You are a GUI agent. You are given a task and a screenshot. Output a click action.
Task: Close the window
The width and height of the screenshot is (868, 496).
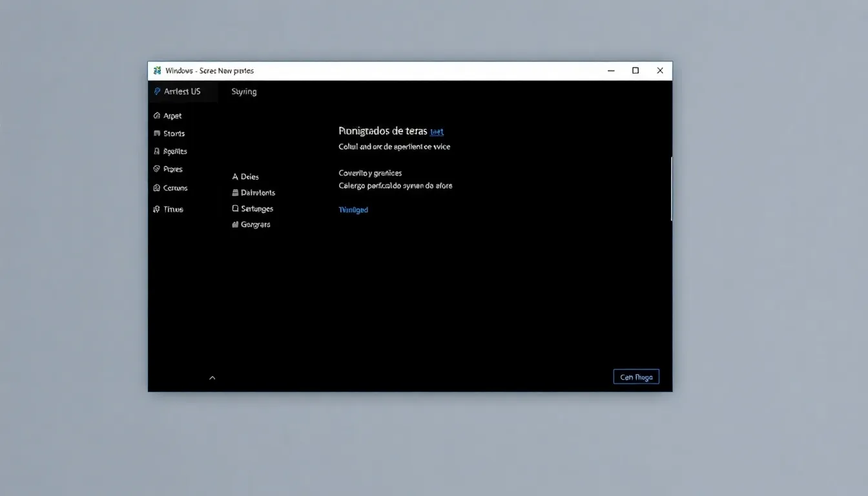pos(660,70)
